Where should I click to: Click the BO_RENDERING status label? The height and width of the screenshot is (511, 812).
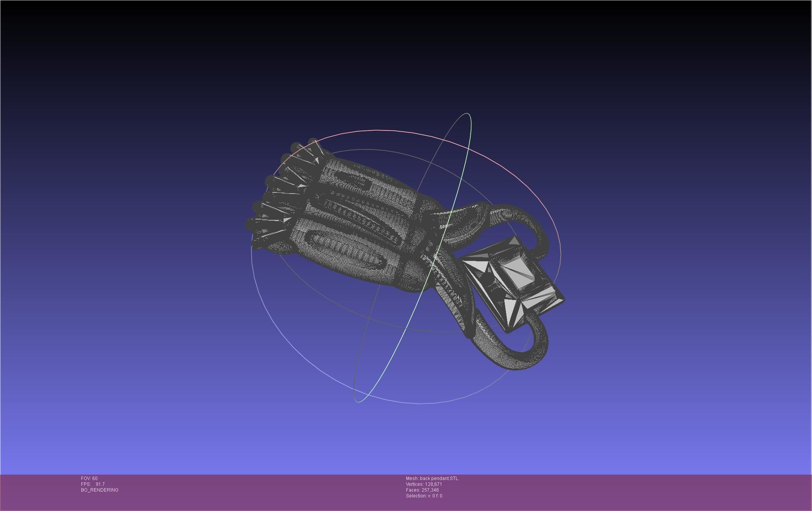tap(100, 490)
